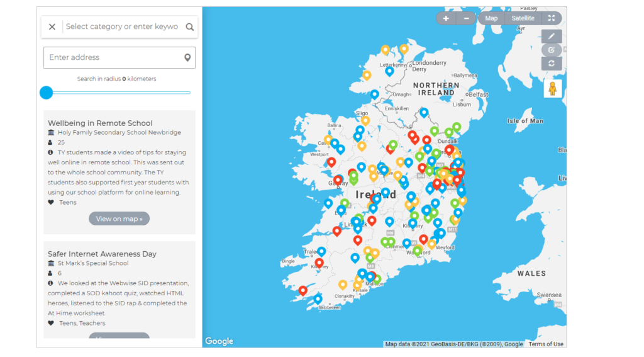Click the orange marker at Sligo
Viewport: 644px width, 357px height.
[365, 120]
